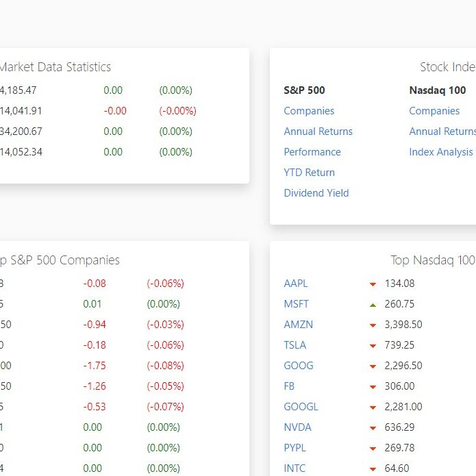Viewport: 476px width, 476px height.
Task: Open the AAPL ticker link
Action: pyautogui.click(x=296, y=284)
